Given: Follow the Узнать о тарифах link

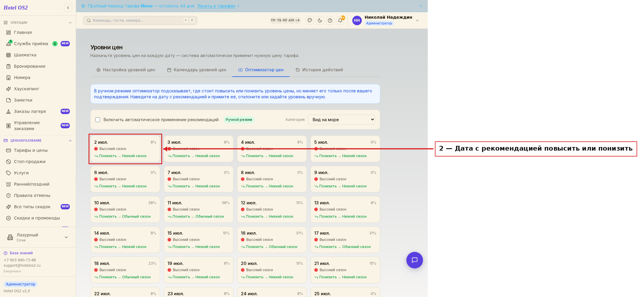Looking at the screenshot, I should coord(216,6).
